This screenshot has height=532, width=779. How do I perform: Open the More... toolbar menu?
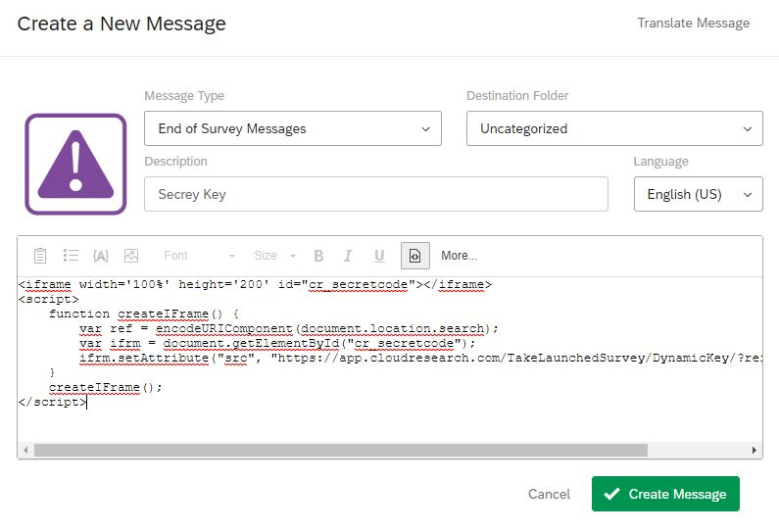(x=459, y=256)
